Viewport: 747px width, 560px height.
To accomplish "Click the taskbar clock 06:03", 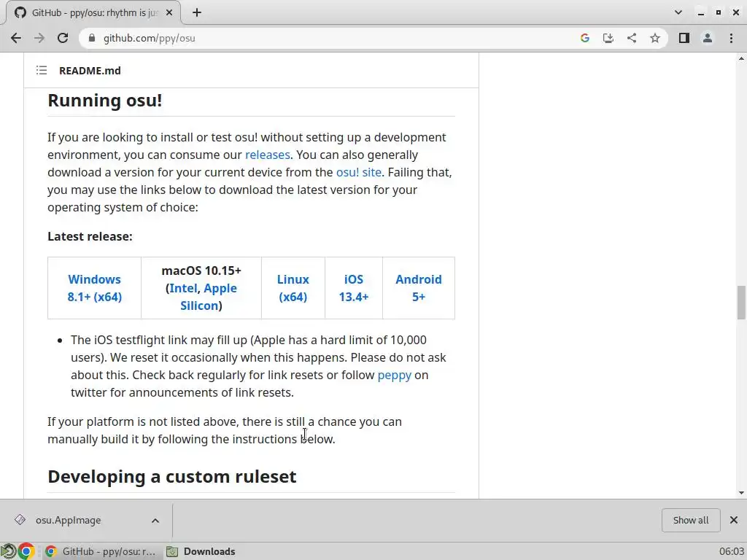I will (731, 551).
